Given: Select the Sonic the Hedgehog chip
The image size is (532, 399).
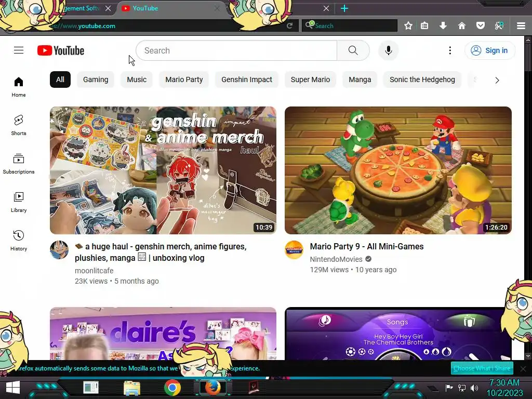Looking at the screenshot, I should click(422, 79).
